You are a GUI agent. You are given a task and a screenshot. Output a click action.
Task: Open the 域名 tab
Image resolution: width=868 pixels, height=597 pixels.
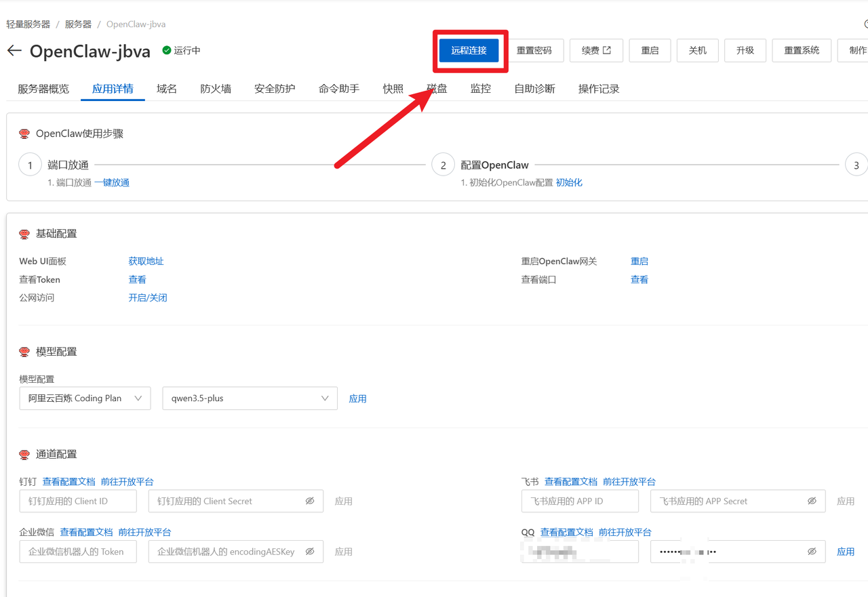(x=167, y=89)
